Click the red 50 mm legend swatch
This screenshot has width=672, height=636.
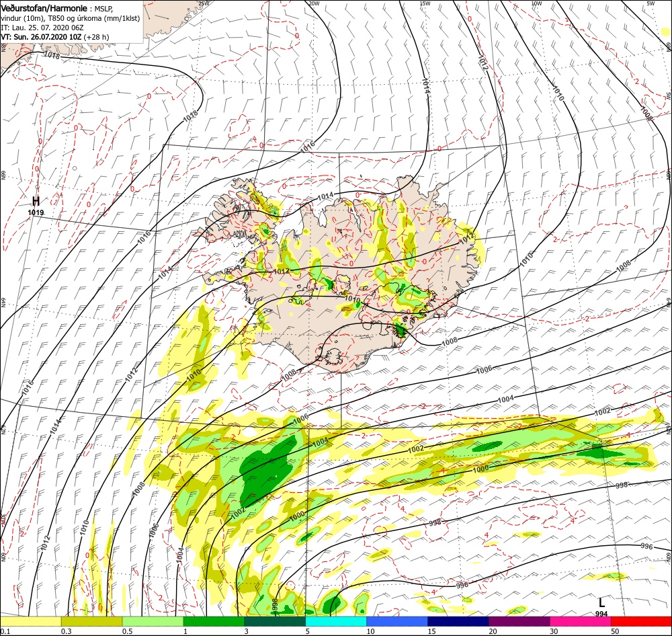(x=641, y=621)
